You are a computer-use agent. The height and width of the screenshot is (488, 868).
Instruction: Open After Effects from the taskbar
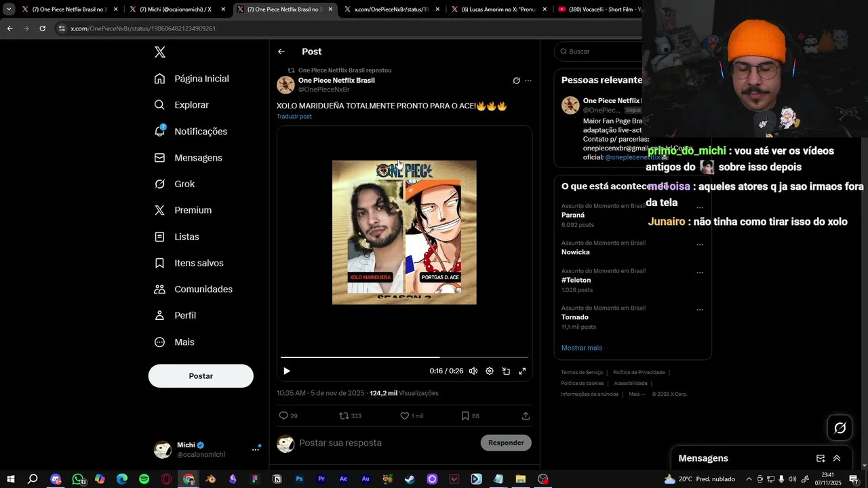343,479
